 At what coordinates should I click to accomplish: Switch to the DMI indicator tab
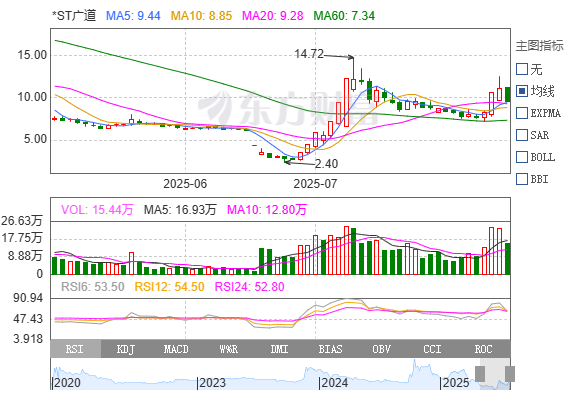point(280,349)
